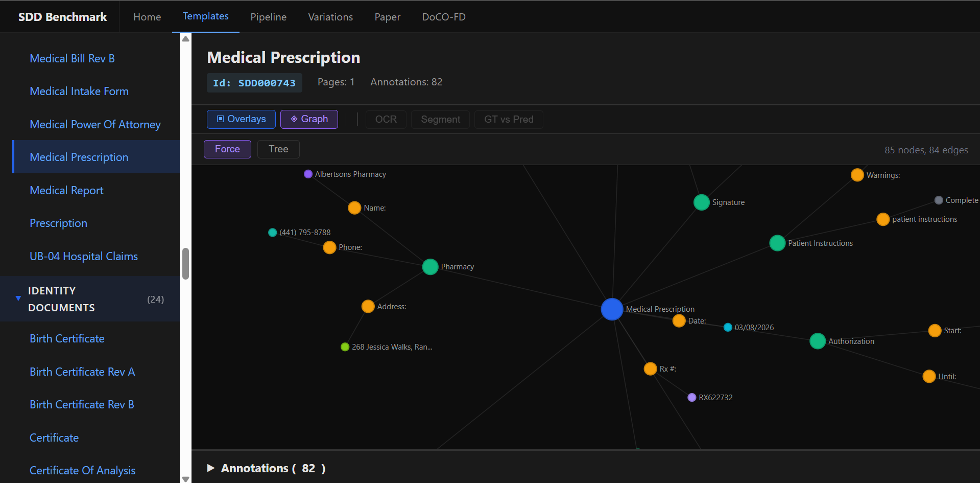Click the Signature node
This screenshot has height=483, width=980.
(701, 202)
